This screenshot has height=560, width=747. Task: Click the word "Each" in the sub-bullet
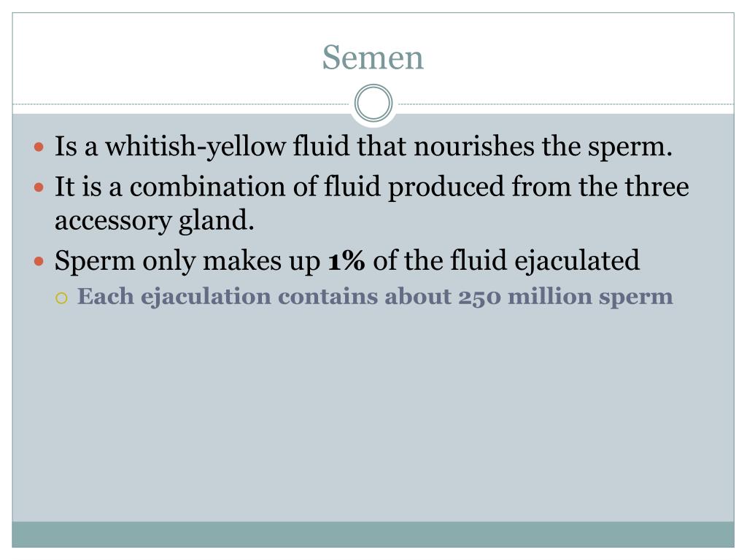105,296
